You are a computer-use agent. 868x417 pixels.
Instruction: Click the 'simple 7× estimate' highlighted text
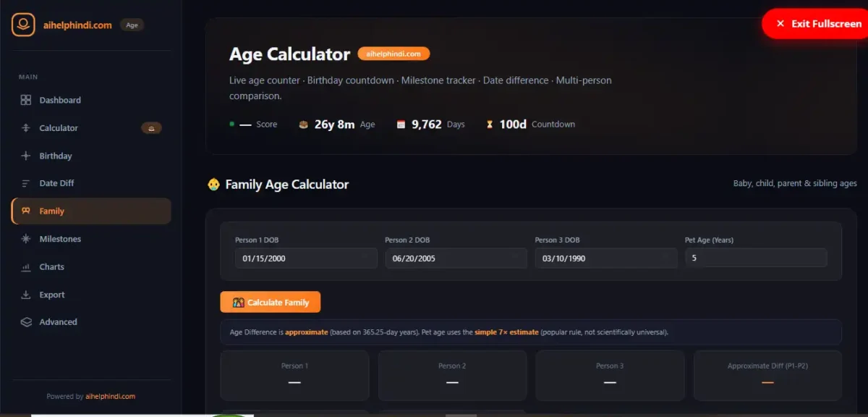pos(506,332)
